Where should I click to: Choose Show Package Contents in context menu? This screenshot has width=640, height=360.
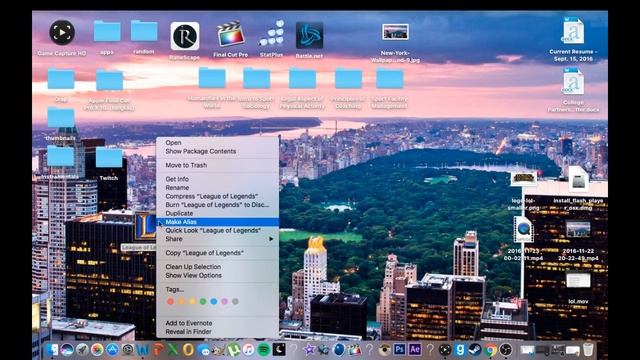click(218, 151)
